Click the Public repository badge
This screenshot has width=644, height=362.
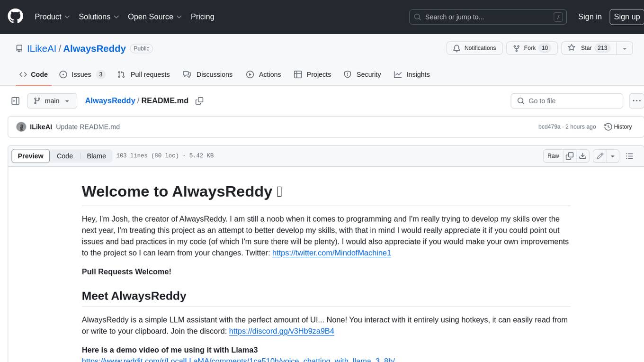pyautogui.click(x=141, y=48)
